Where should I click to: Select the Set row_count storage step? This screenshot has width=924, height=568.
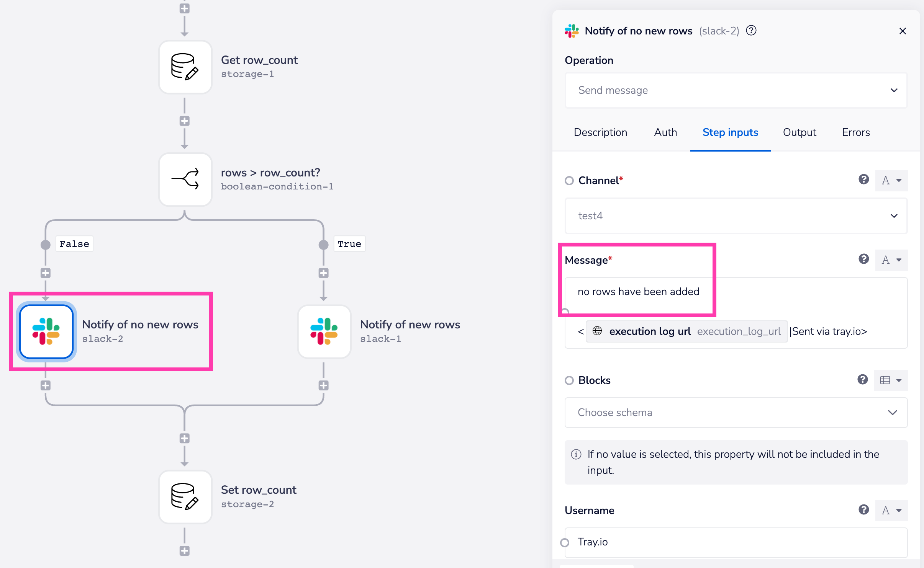pos(185,497)
